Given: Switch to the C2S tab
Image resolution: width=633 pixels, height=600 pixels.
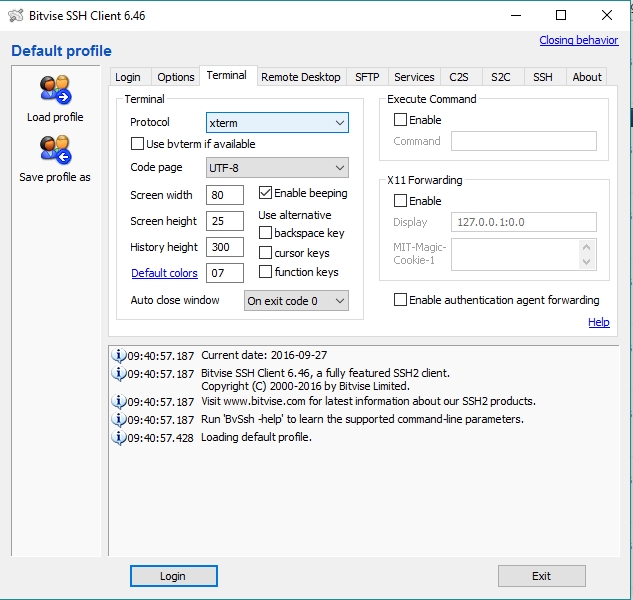Looking at the screenshot, I should click(459, 77).
